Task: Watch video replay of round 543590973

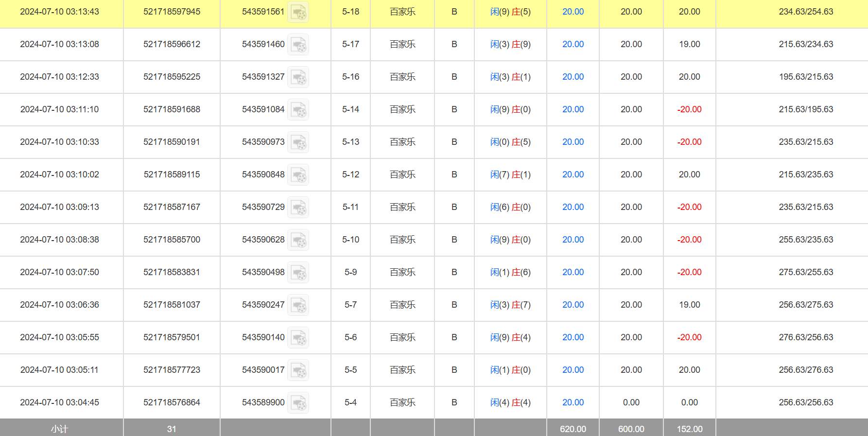Action: tap(298, 142)
